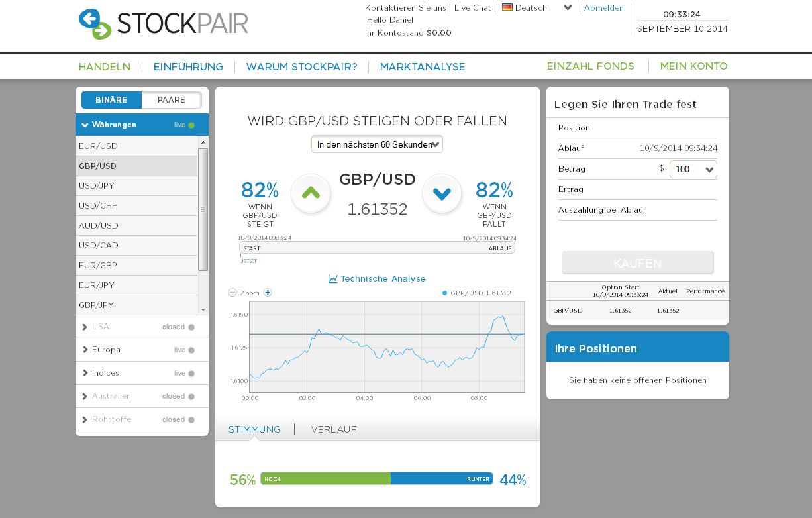Viewport: 812px width, 518px height.
Task: Click the currency list scroll-down arrow
Action: (x=203, y=309)
